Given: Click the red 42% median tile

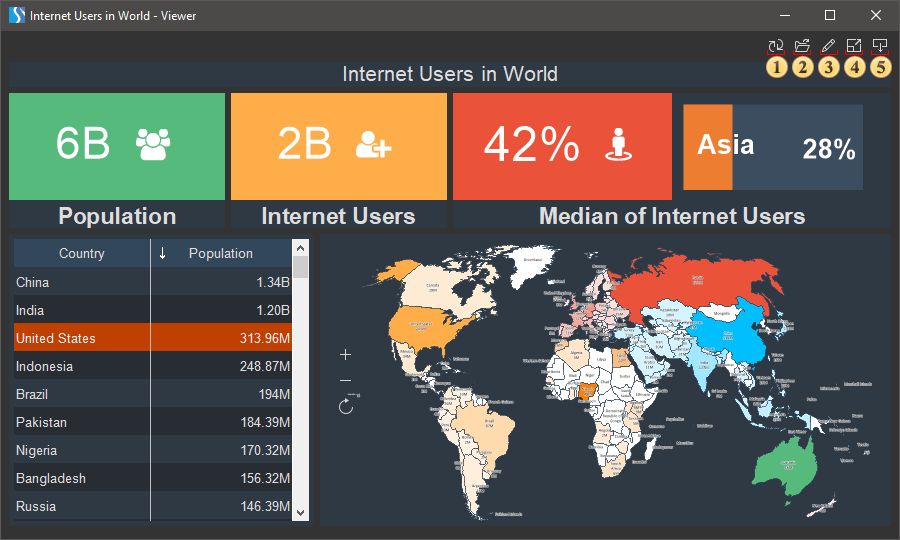Looking at the screenshot, I should 561,146.
